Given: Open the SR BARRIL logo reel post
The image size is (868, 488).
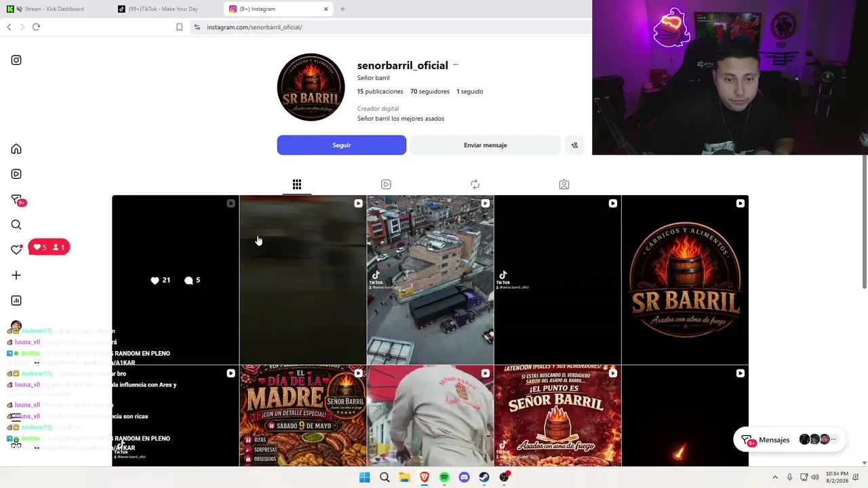Looking at the screenshot, I should pyautogui.click(x=685, y=280).
